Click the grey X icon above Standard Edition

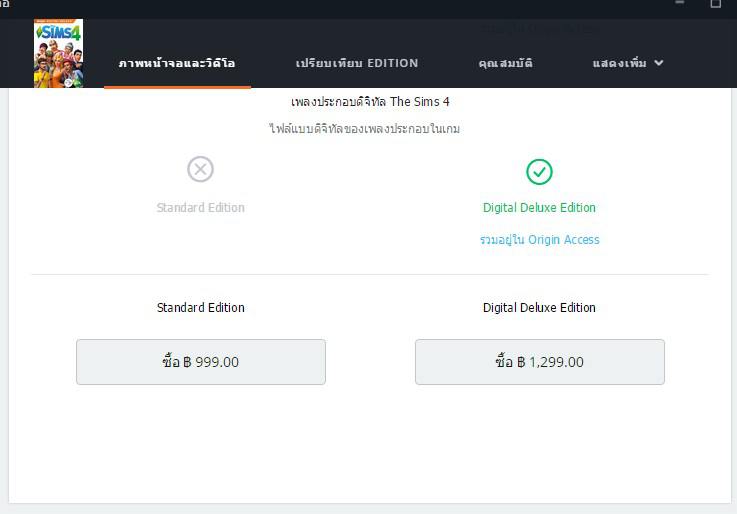coord(201,169)
